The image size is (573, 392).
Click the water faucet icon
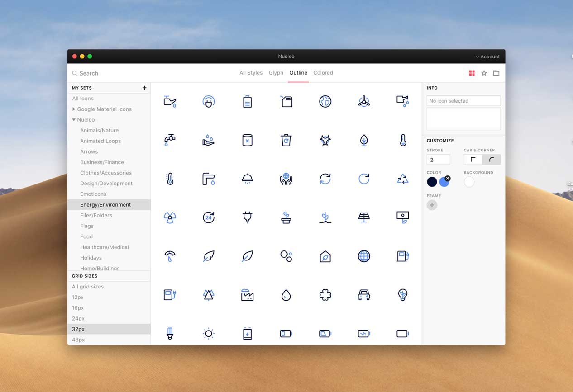[169, 140]
